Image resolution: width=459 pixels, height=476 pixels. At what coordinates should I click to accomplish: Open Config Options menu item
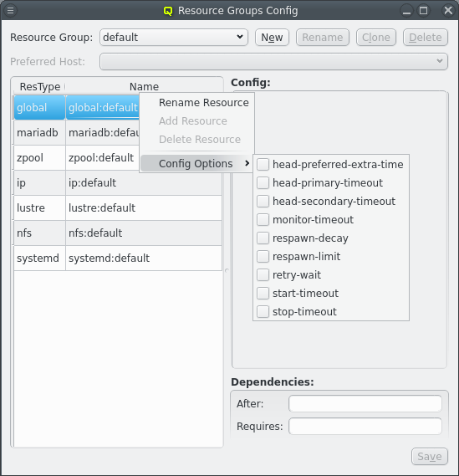196,164
